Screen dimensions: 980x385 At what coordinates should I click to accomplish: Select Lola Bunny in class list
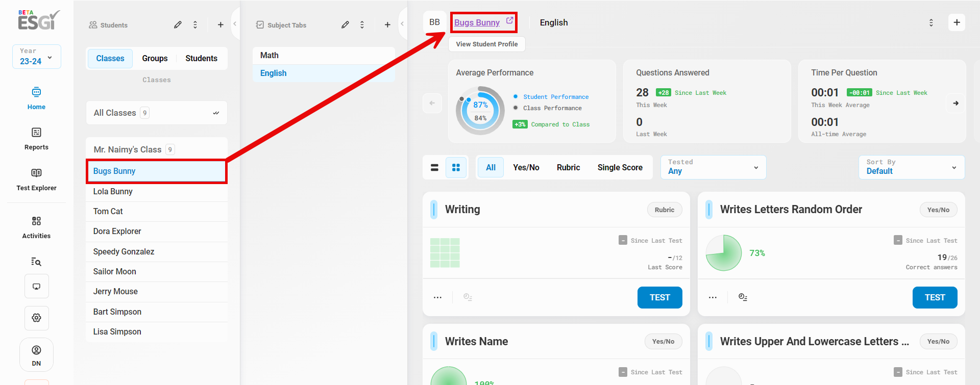pos(156,191)
